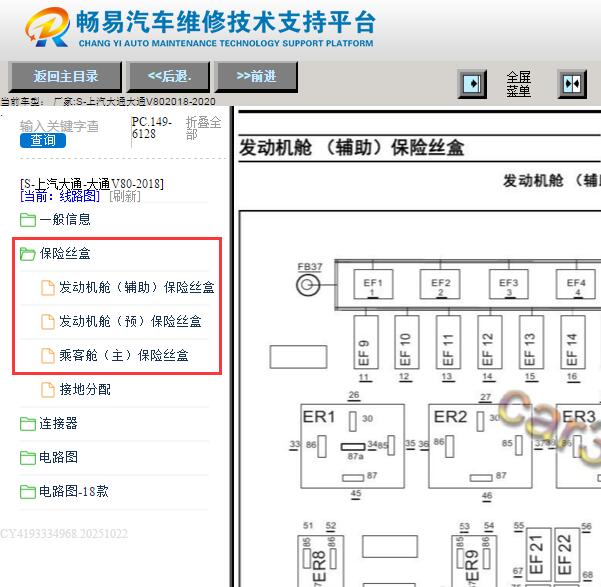Click folder icon beside 电路图-18款
Image resolution: width=601 pixels, height=587 pixels.
tap(28, 492)
